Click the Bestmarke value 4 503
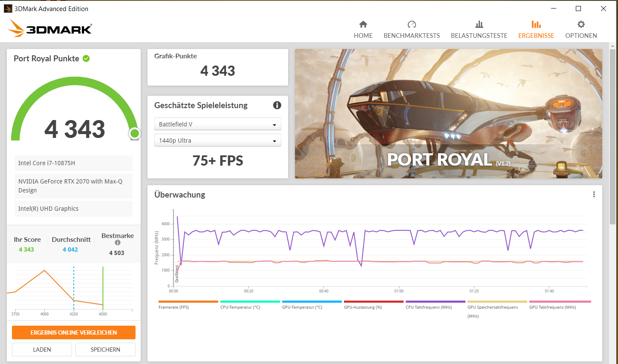 pos(117,253)
